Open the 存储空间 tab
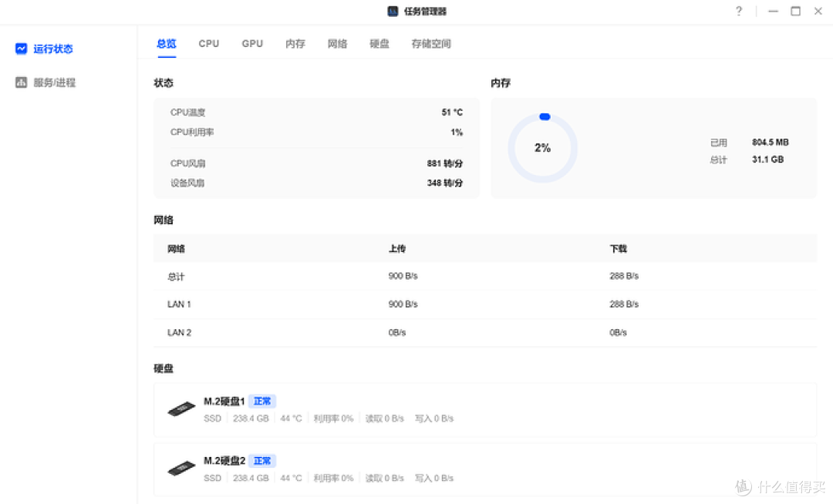The height and width of the screenshot is (504, 833). point(430,44)
